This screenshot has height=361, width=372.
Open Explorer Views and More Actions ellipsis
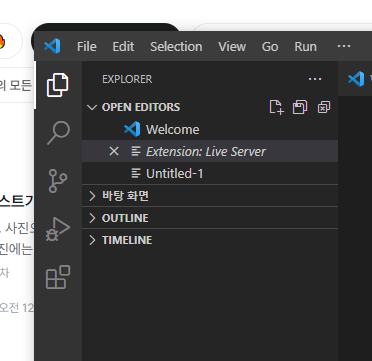point(315,79)
